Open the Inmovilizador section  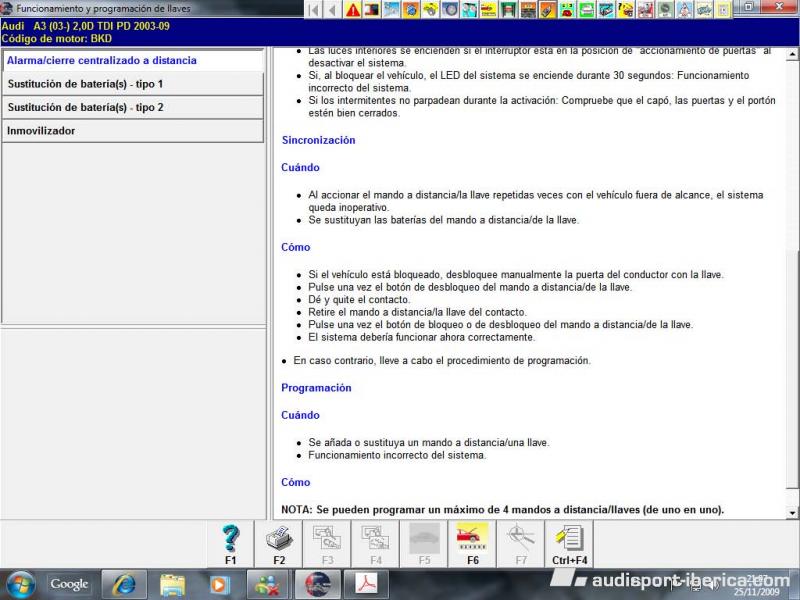[x=133, y=131]
